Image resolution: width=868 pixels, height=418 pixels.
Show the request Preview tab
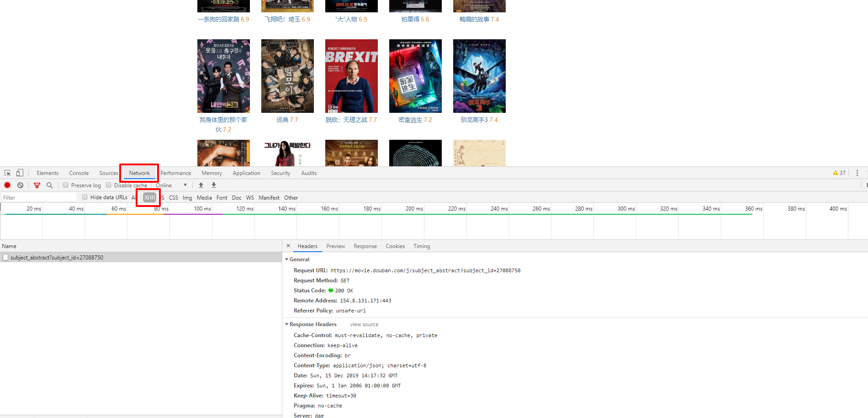336,246
